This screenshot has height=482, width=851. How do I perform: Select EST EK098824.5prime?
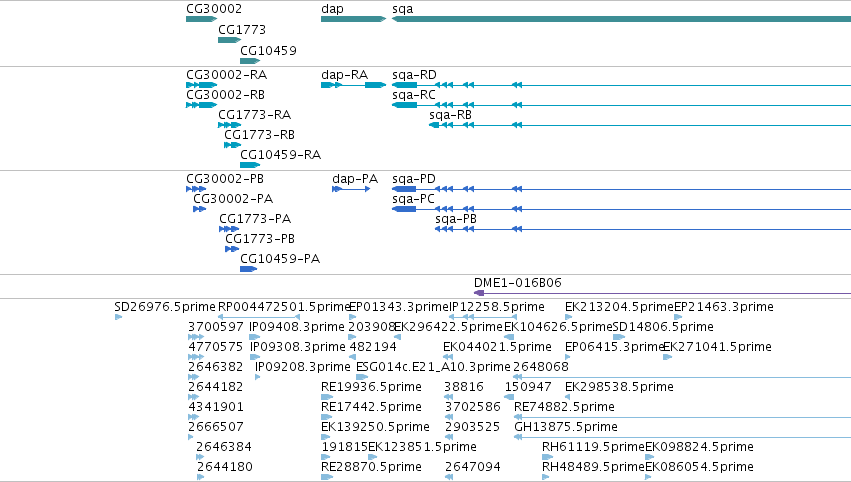[699, 447]
